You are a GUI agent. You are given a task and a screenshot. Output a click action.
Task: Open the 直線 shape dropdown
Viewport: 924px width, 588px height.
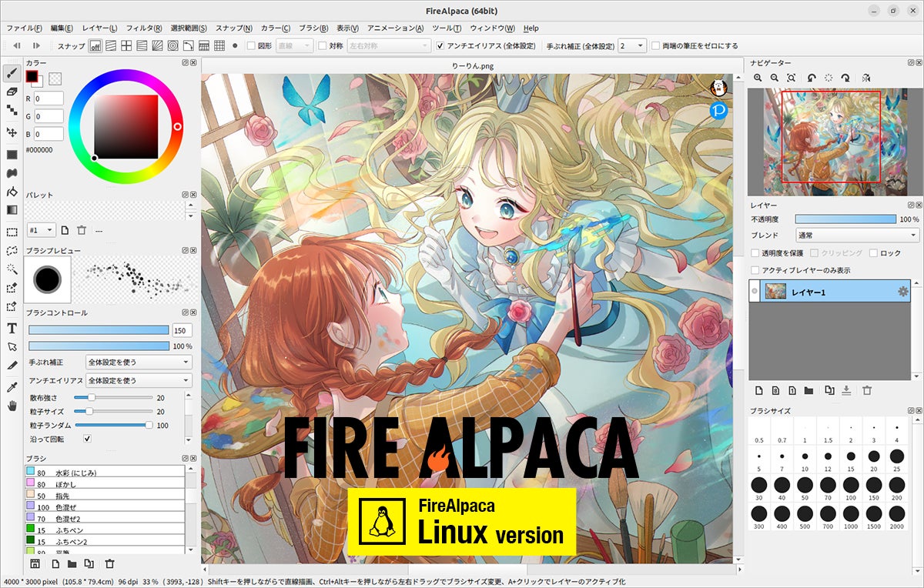(294, 46)
